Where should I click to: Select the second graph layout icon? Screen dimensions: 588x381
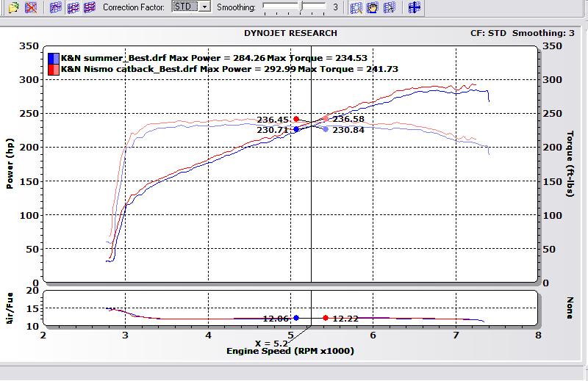click(x=73, y=7)
